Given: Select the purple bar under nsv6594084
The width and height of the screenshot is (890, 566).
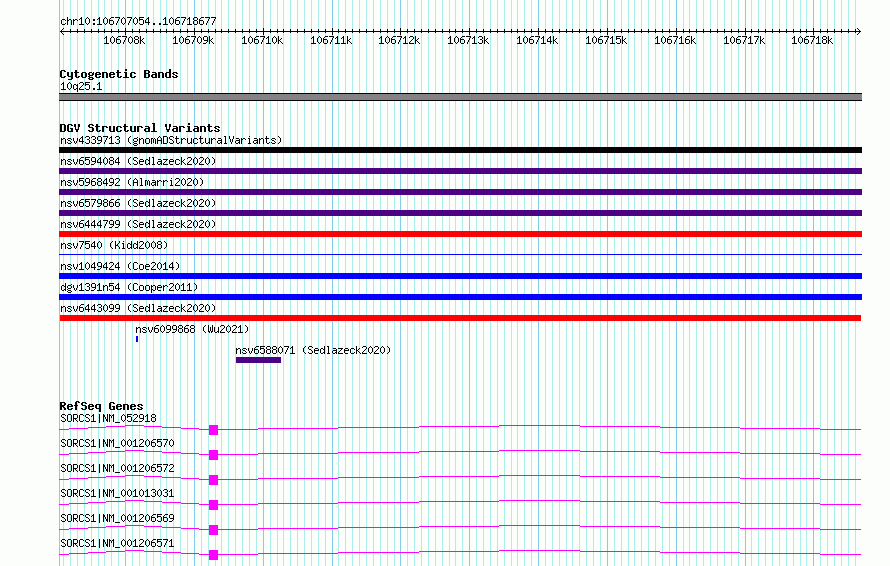Looking at the screenshot, I should coord(460,171).
